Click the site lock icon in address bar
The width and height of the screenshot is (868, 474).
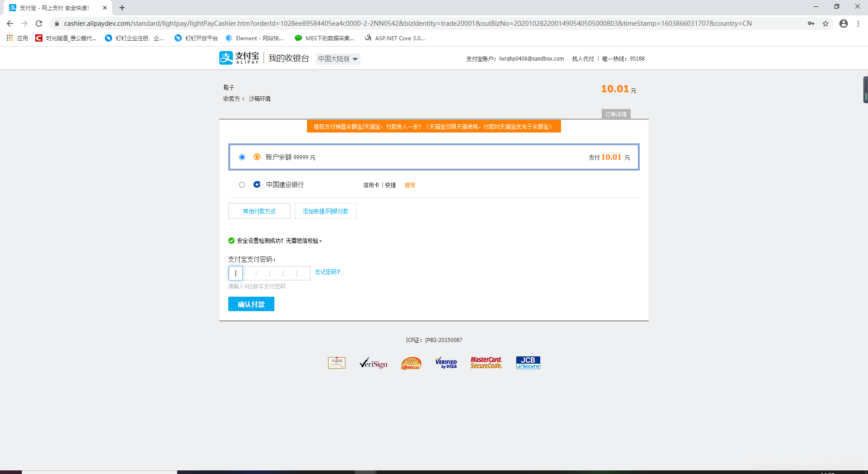point(57,24)
